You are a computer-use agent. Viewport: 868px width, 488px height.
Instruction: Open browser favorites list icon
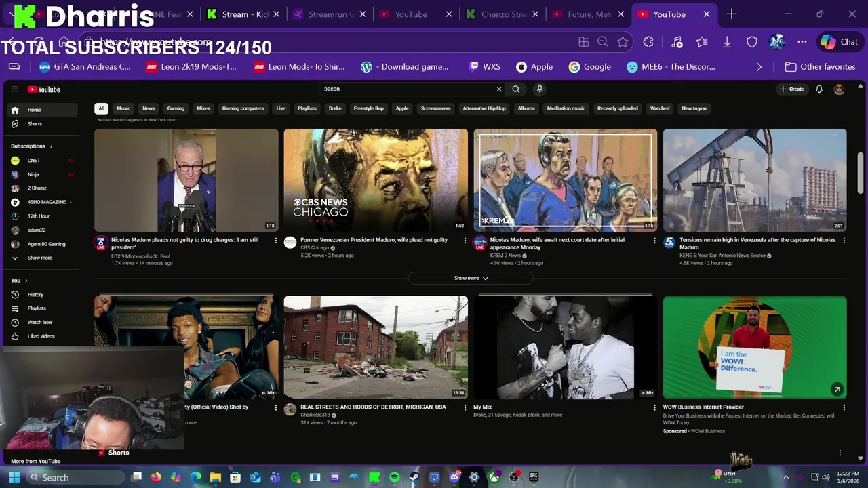(x=702, y=42)
